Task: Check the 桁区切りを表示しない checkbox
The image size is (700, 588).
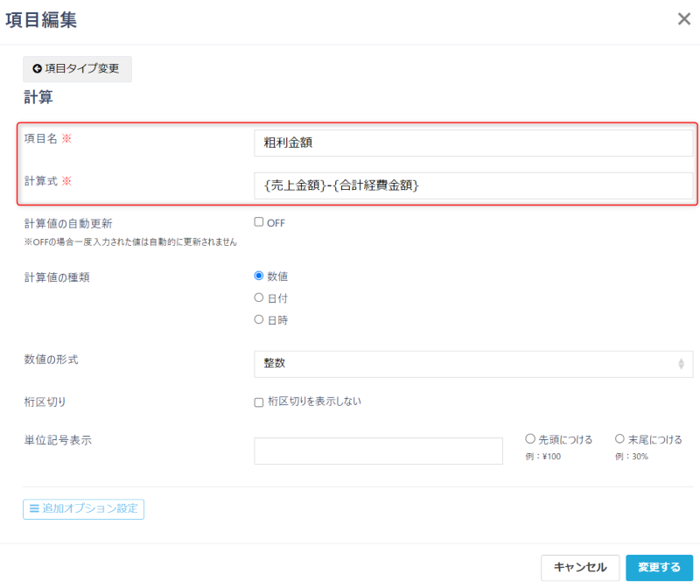Action: (258, 402)
